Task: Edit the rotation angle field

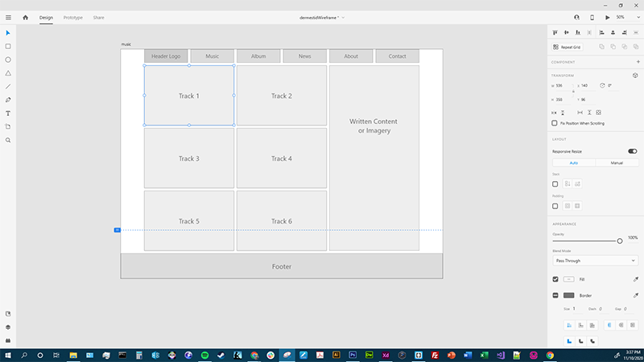Action: pyautogui.click(x=613, y=86)
